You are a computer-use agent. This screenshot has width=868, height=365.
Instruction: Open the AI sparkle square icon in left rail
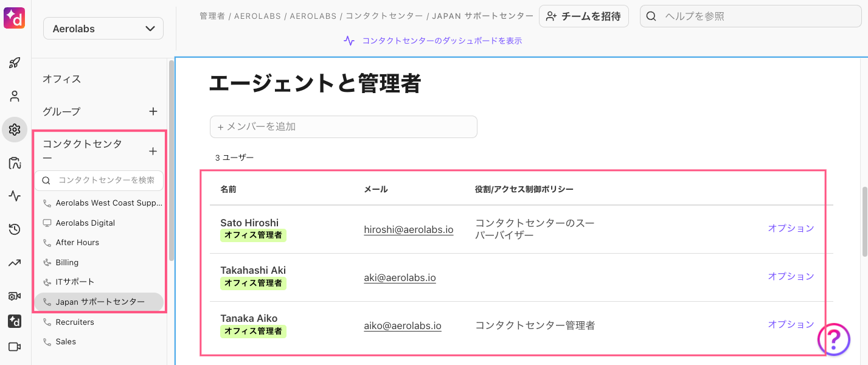tap(15, 321)
